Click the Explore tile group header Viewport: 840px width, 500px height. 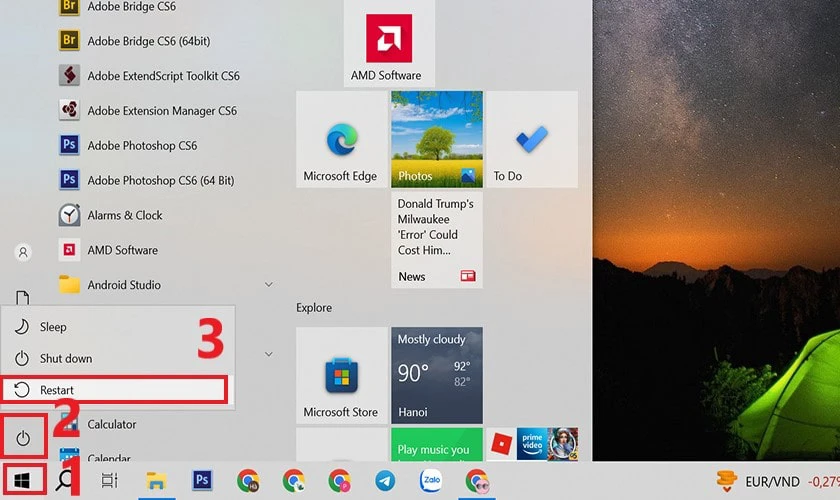click(314, 308)
